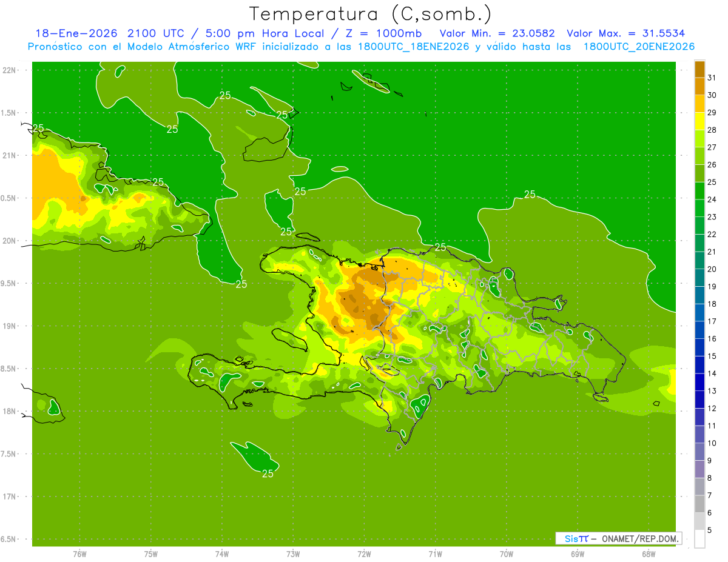
Task: Click the 'Valor Min. = 23.0582' text
Action: point(497,33)
